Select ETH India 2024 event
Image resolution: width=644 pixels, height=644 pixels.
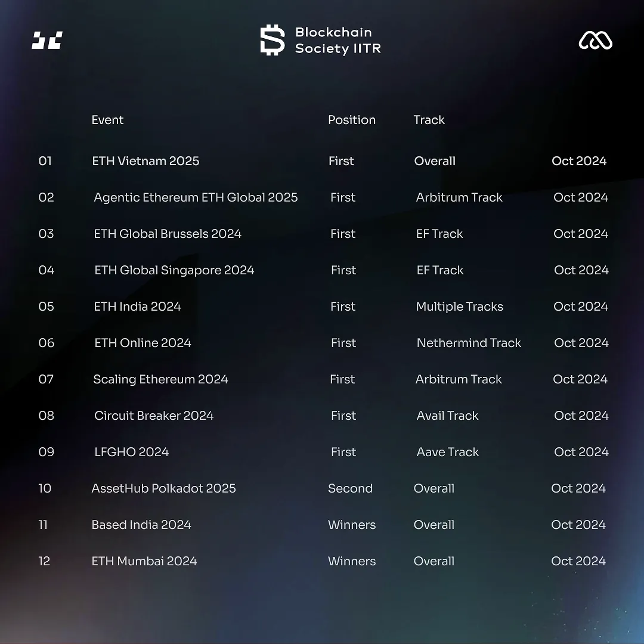[x=137, y=306]
